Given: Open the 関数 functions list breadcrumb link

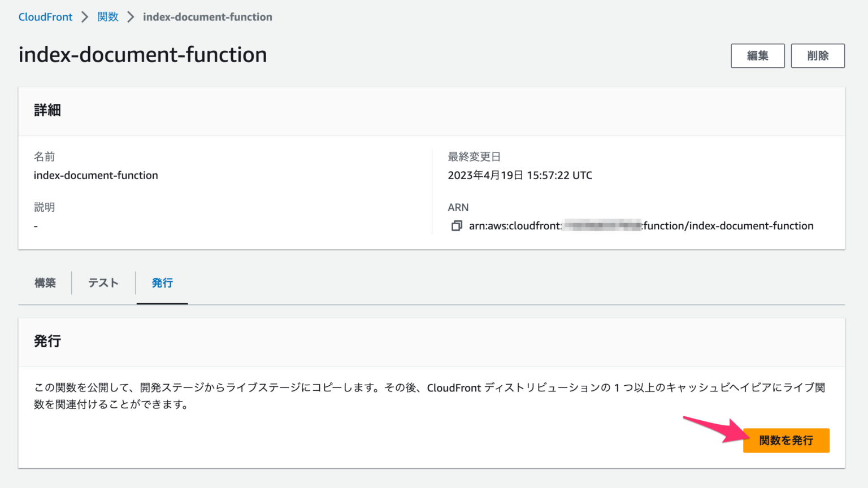Looking at the screenshot, I should coord(107,17).
